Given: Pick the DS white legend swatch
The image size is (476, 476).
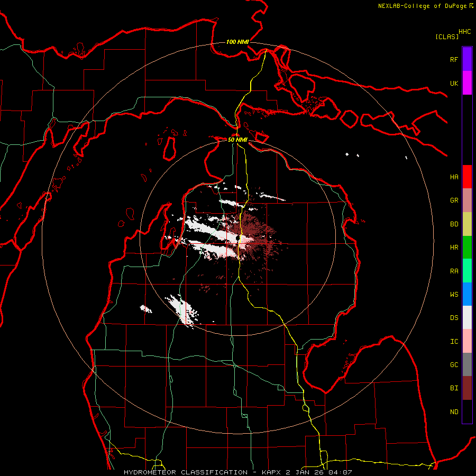Looking at the screenshot, I should click(467, 317).
